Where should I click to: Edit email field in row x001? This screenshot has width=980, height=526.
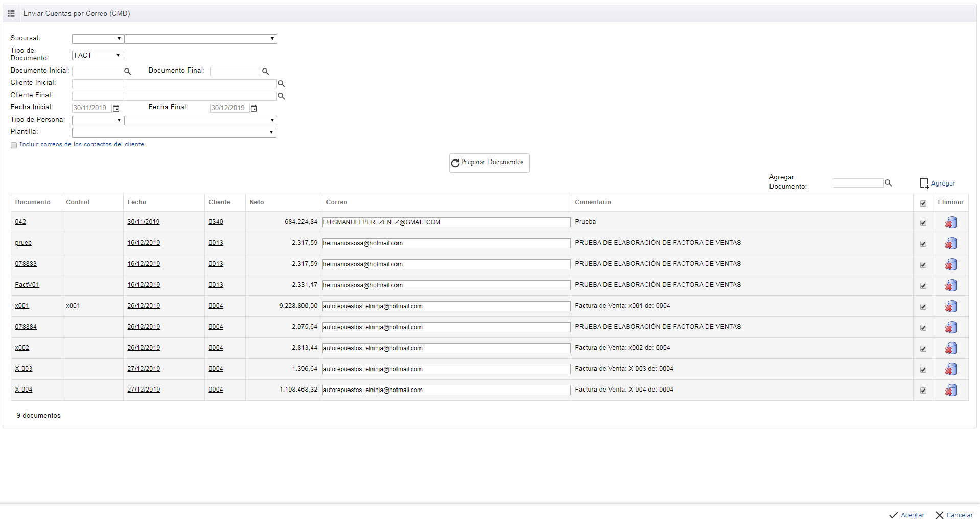click(x=447, y=306)
